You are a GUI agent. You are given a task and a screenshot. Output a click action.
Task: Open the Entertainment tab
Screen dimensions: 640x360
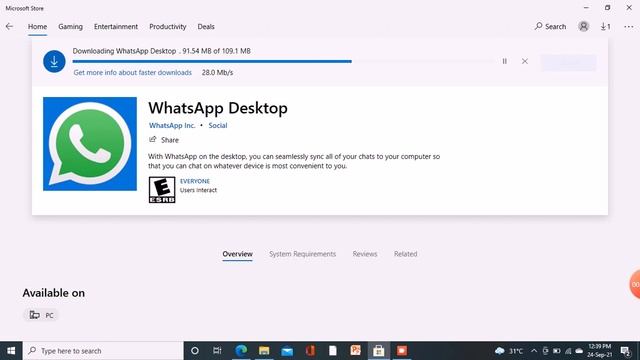(116, 27)
